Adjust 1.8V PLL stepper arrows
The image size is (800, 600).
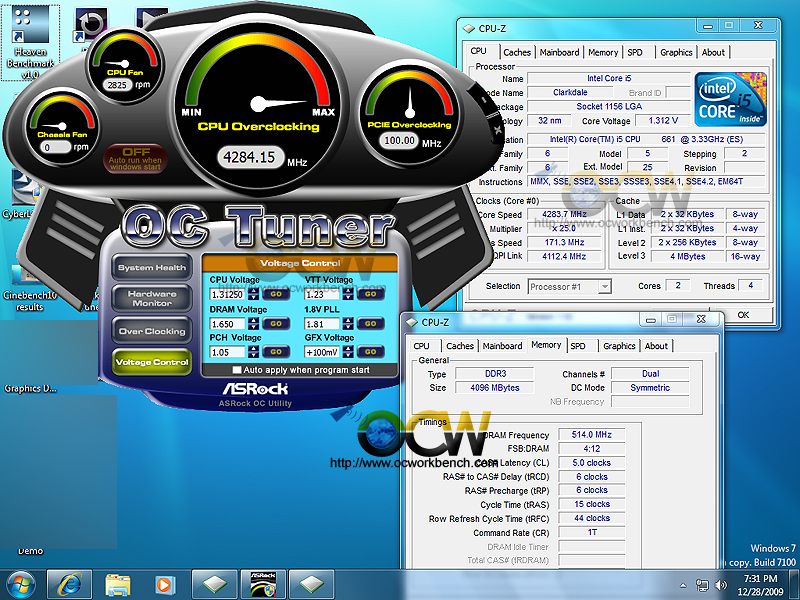coord(348,323)
